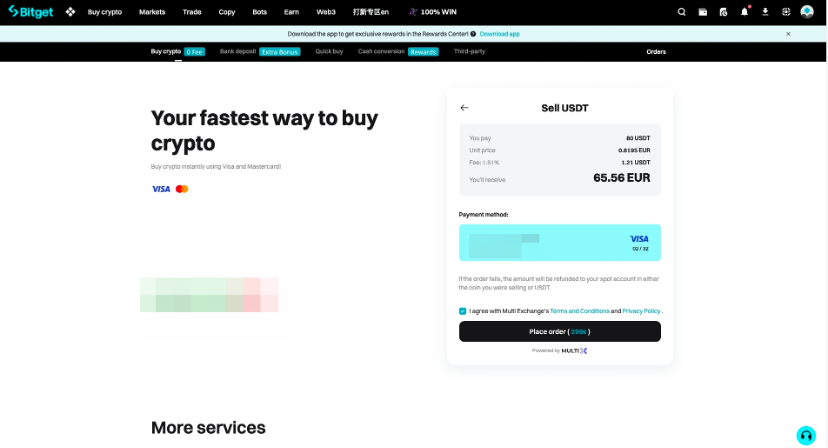
Task: Click the Mastercard logo under the headline
Action: tap(182, 189)
